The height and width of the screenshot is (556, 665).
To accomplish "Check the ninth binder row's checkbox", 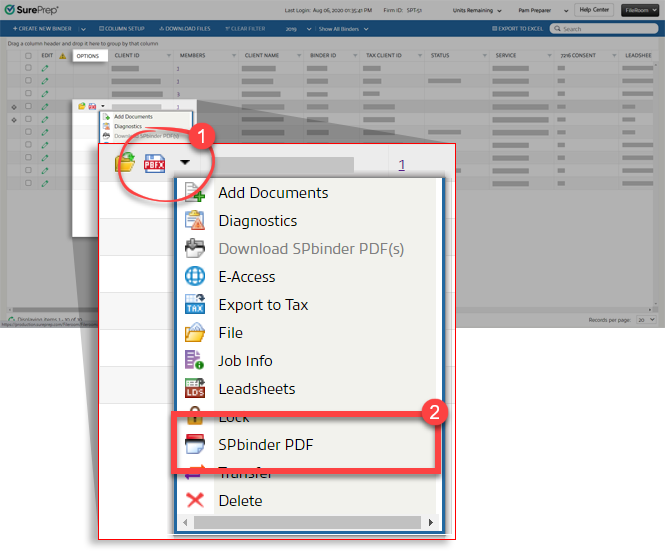I will click(28, 170).
